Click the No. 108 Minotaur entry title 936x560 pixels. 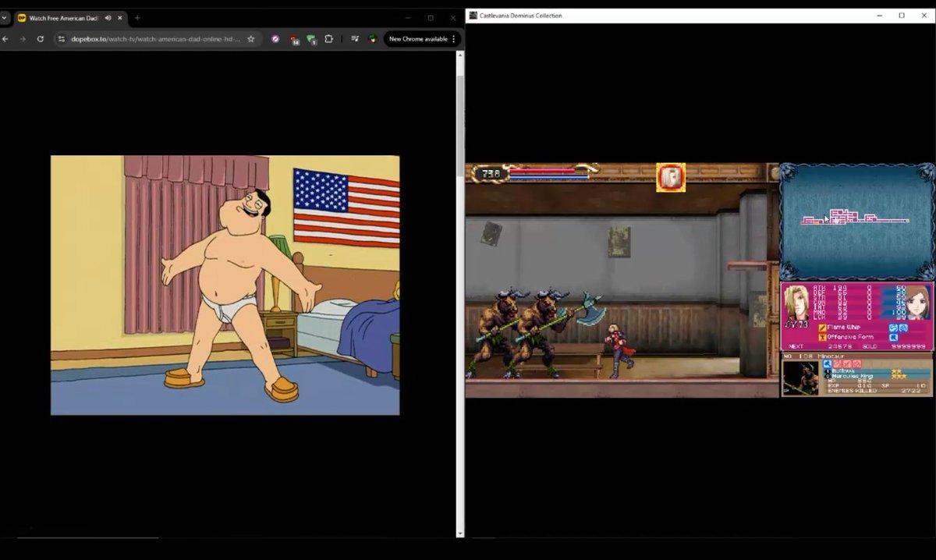point(816,356)
